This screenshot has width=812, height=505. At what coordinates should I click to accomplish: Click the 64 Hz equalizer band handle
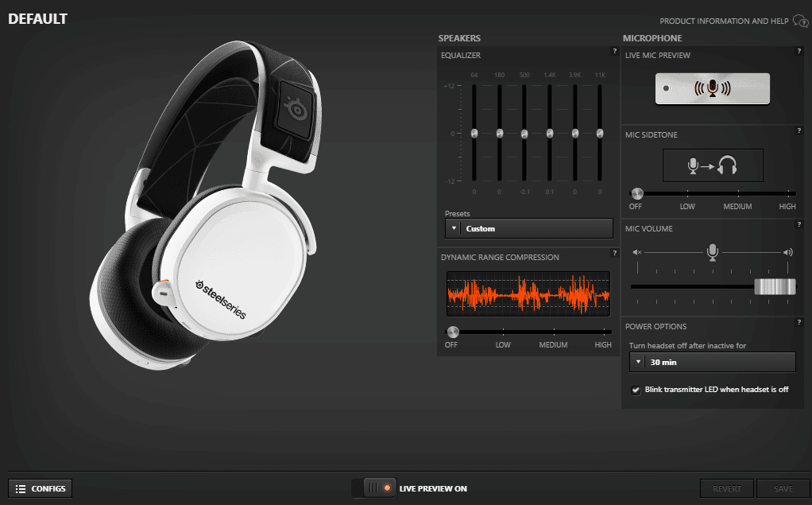click(x=474, y=134)
